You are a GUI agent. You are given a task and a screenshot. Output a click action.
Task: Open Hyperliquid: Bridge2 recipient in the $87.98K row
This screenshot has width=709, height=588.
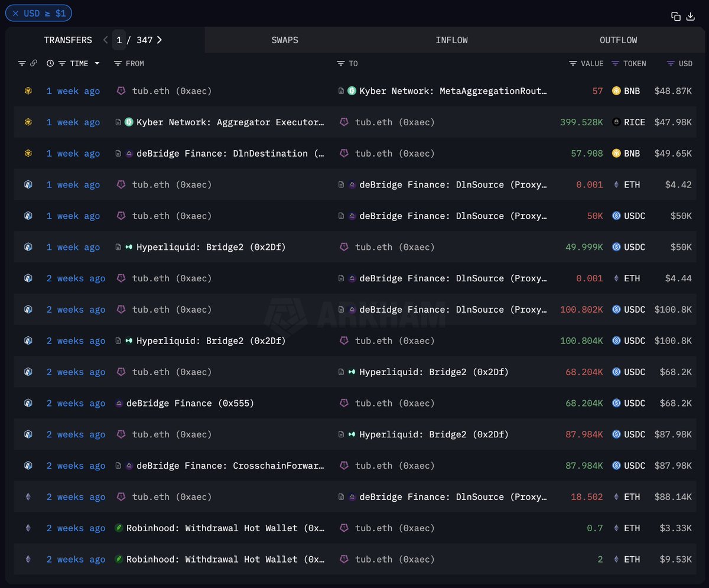pos(434,435)
